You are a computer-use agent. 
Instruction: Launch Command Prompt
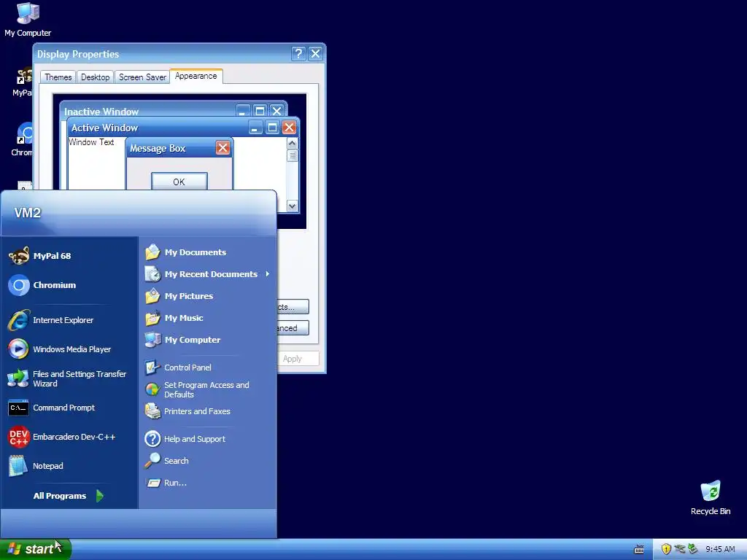point(69,408)
